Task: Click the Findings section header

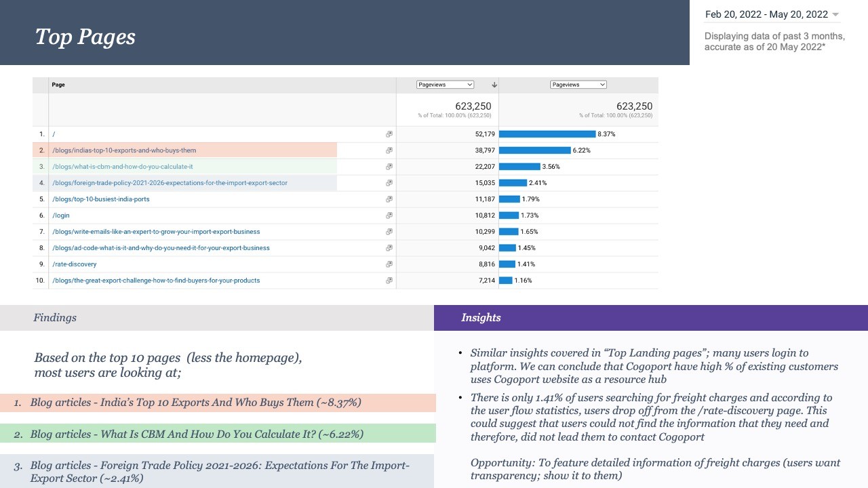Action: click(55, 318)
